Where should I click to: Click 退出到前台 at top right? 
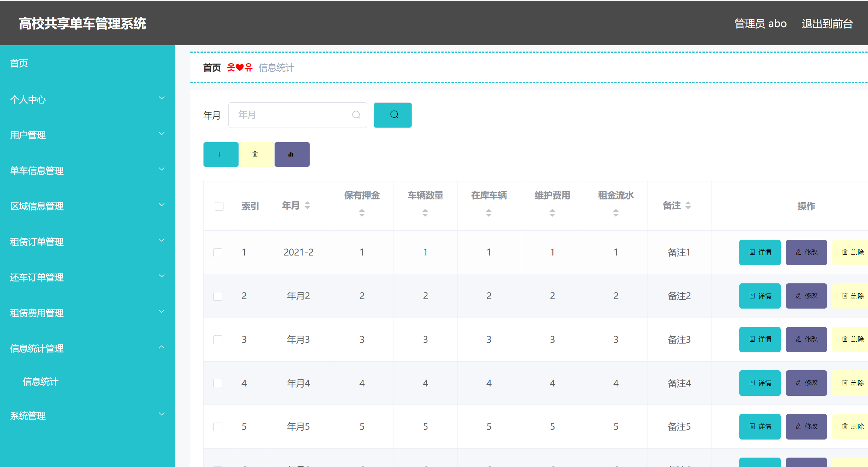(x=827, y=23)
